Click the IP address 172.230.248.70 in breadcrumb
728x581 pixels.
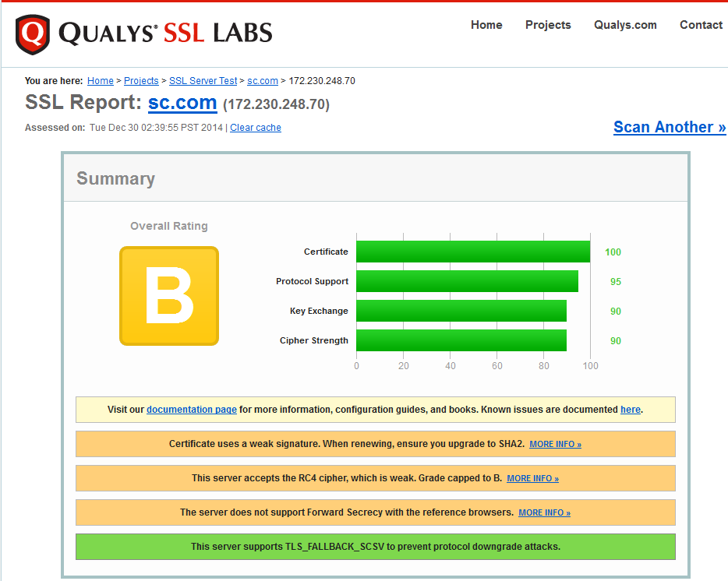(x=322, y=81)
